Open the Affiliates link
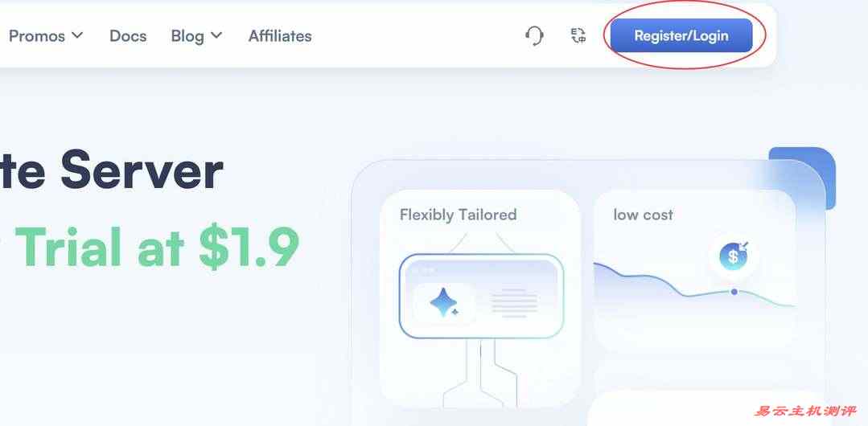This screenshot has width=868, height=426. (x=280, y=36)
